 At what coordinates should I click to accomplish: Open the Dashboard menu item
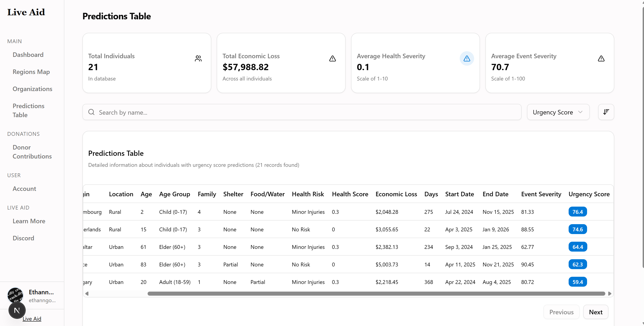(x=28, y=55)
